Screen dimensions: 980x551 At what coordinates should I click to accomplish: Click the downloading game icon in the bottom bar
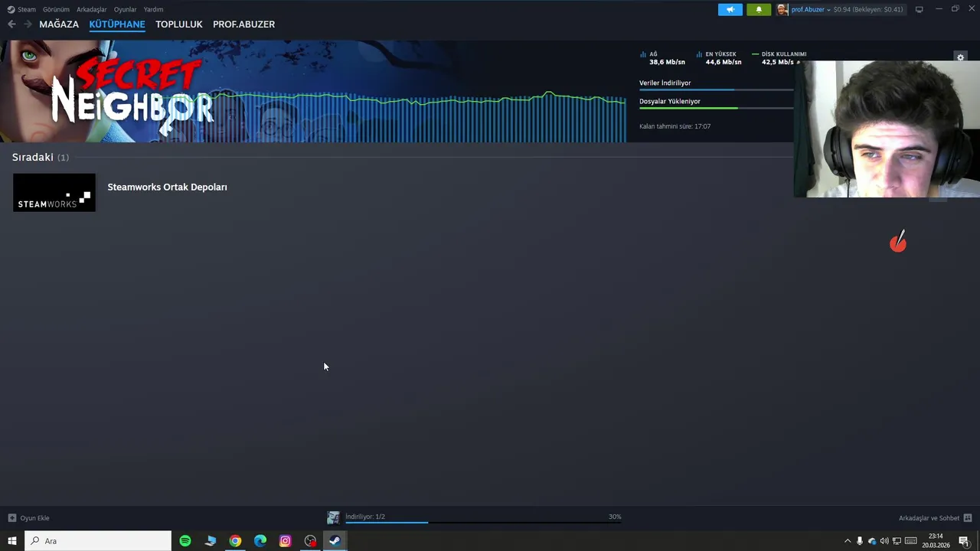pos(333,518)
